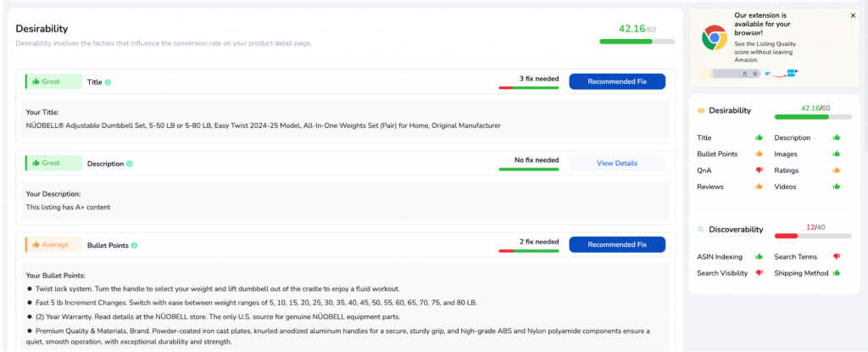Click the 3 fix needed label

pos(538,79)
